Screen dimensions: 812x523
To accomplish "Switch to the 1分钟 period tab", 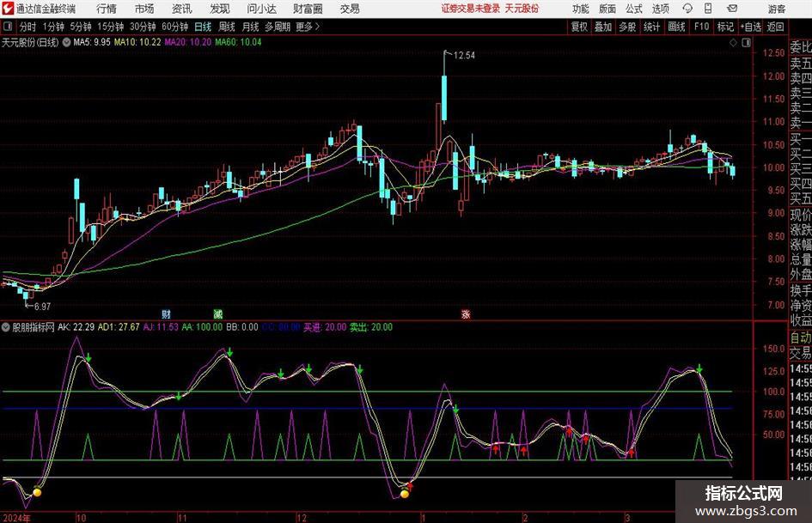I will 53,27.
